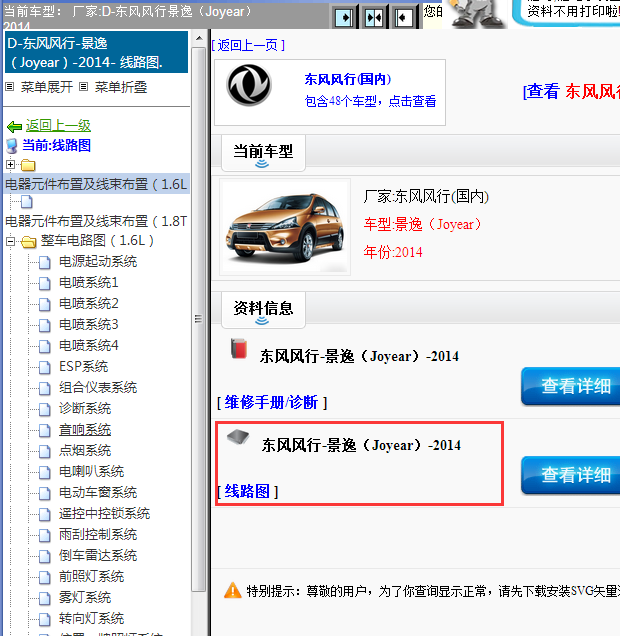620x636 pixels.
Task: Open 电喷系统4 diagram
Action: [88, 346]
